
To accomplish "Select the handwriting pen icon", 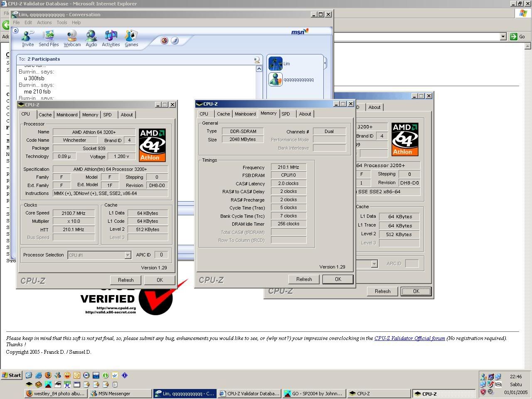I will click(175, 41).
